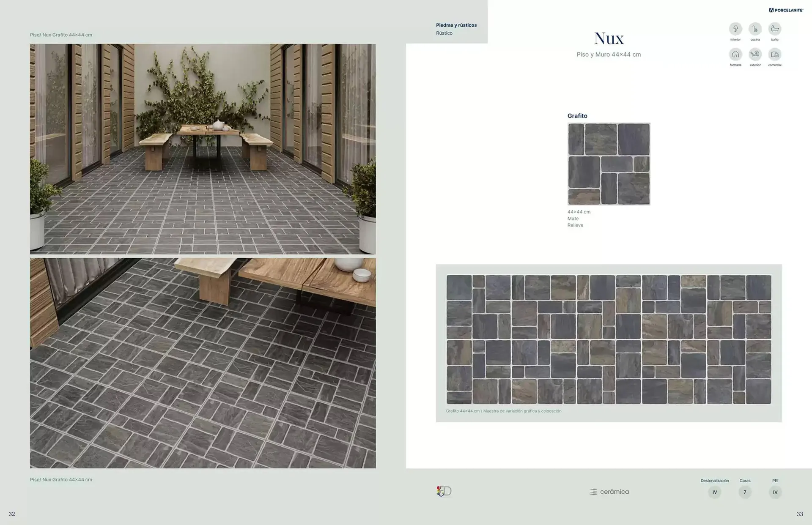Click the Caras 7 badge

pos(745,492)
